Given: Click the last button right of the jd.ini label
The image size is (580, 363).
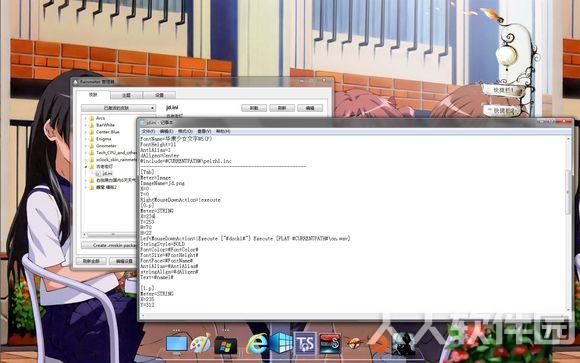Looking at the screenshot, I should point(310,108).
